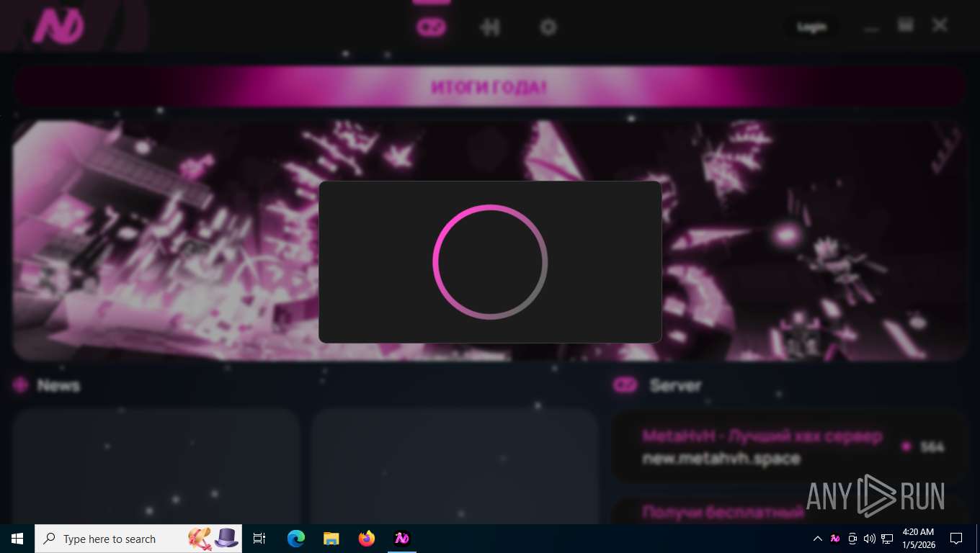
Task: Minimize the launcher window
Action: tap(872, 29)
